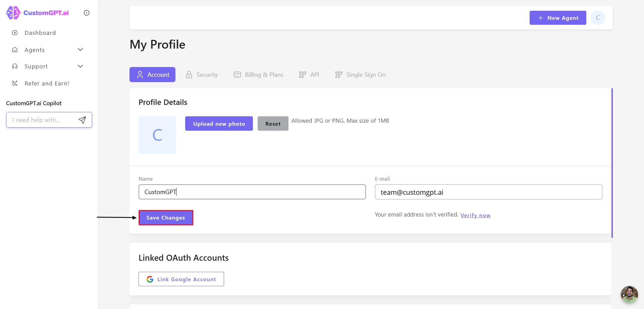644x309 pixels.
Task: Click the user avatar in top bar
Action: pyautogui.click(x=598, y=18)
